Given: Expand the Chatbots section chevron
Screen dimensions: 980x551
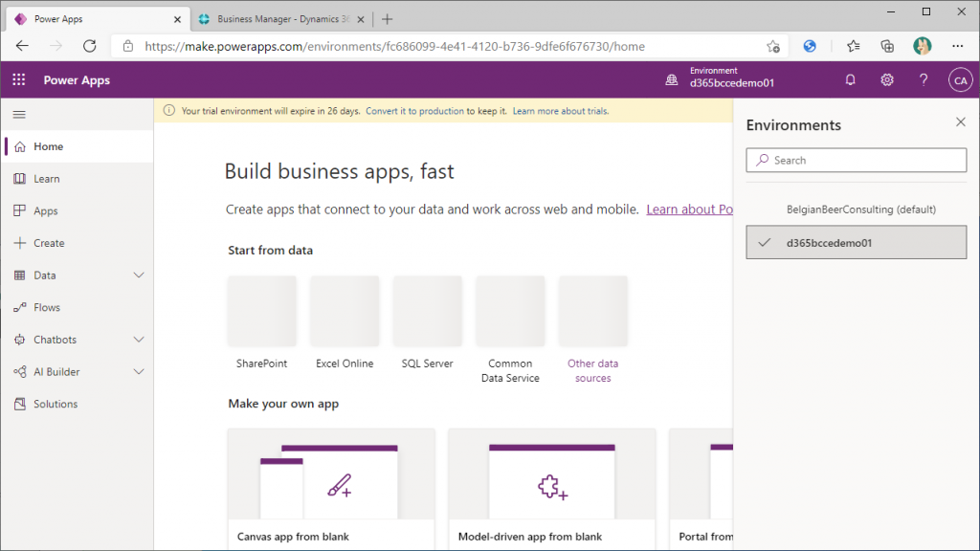Looking at the screenshot, I should [139, 340].
